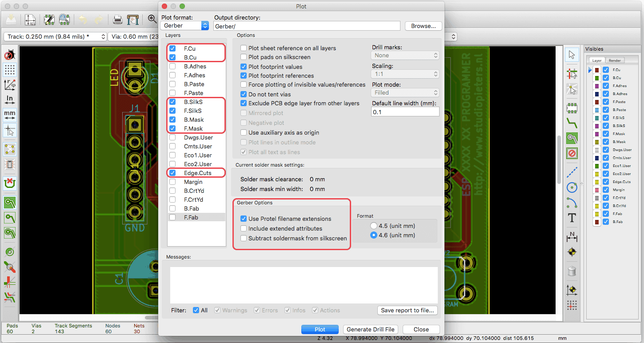The width and height of the screenshot is (644, 343).
Task: Toggle F.SilkS visibility in Visibles panel
Action: tap(606, 118)
